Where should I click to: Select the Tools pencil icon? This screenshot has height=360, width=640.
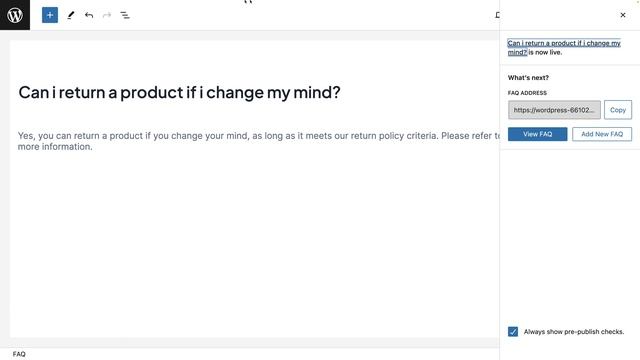pos(71,15)
